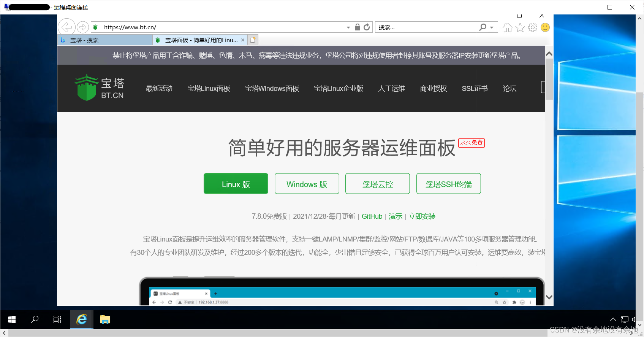
Task: Click the 堡塔云控 button
Action: [378, 184]
